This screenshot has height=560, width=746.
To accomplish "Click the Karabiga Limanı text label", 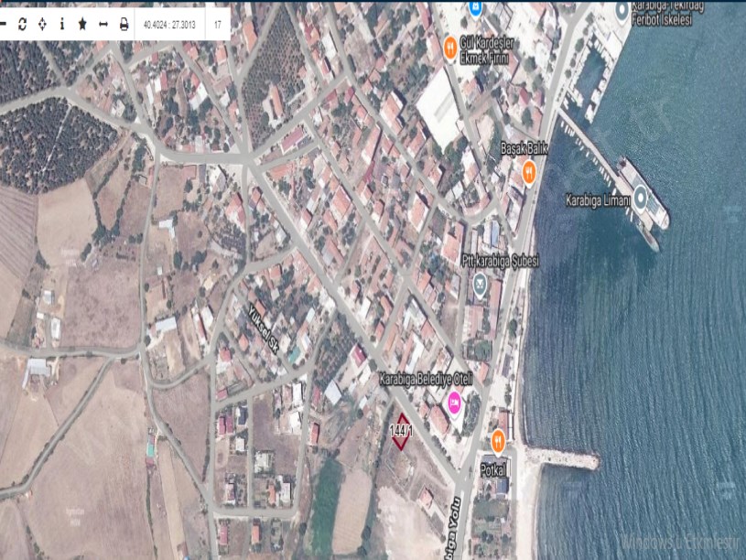I will click(597, 199).
